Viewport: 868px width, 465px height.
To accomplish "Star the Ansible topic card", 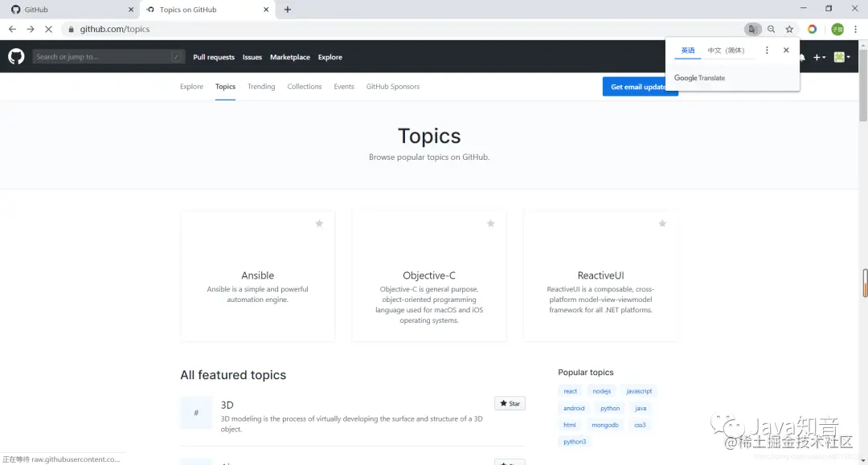I will pos(319,223).
